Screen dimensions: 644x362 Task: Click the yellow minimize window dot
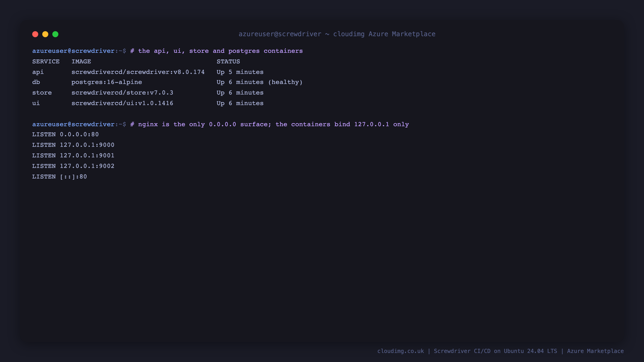45,34
